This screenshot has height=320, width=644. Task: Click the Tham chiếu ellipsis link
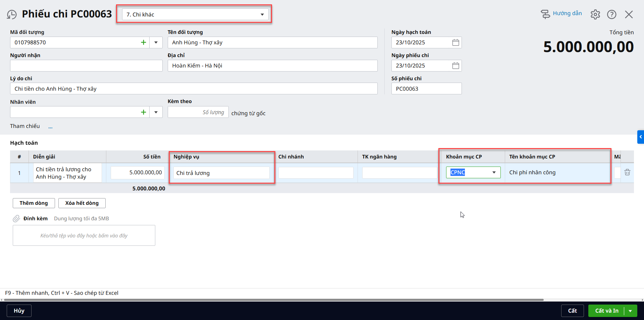[50, 127]
